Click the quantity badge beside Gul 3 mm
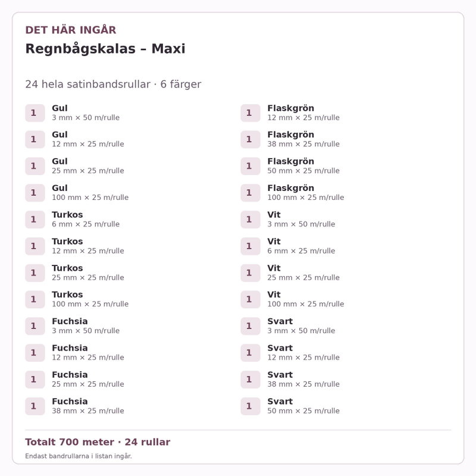Screen dimensions: 476x476 35,113
